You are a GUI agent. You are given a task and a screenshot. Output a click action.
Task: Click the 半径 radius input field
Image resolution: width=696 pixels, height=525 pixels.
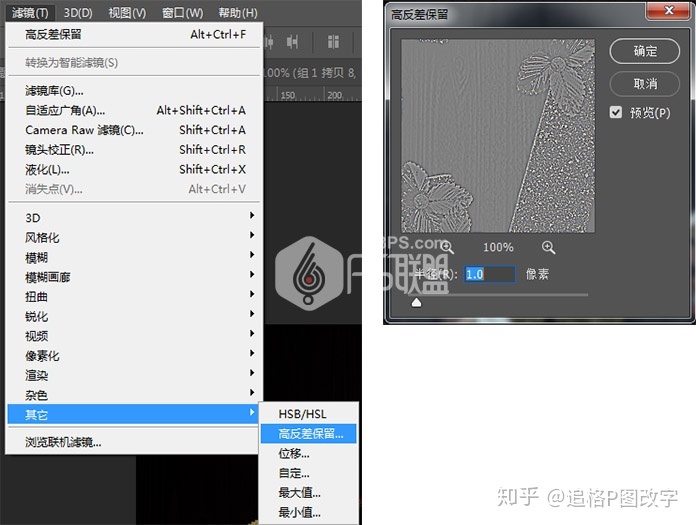pyautogui.click(x=490, y=274)
